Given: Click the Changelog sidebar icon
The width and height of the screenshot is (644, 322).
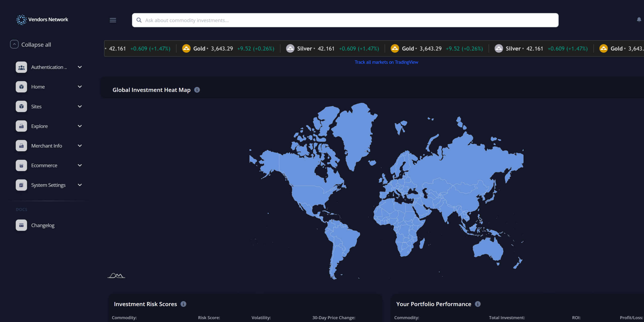Looking at the screenshot, I should (21, 225).
